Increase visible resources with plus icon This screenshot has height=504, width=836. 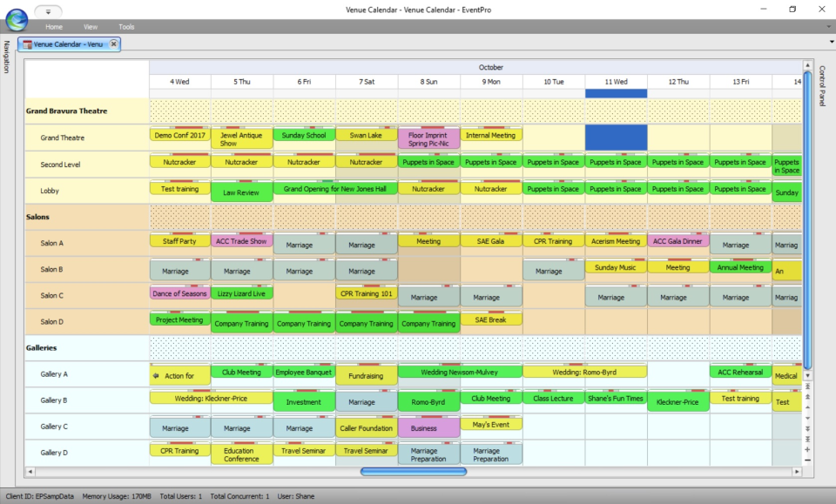coord(808,450)
